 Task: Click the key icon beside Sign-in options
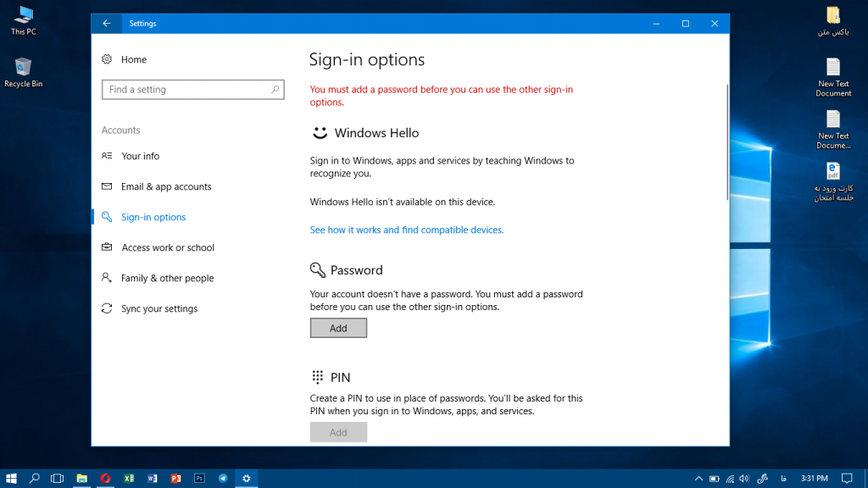coord(107,217)
